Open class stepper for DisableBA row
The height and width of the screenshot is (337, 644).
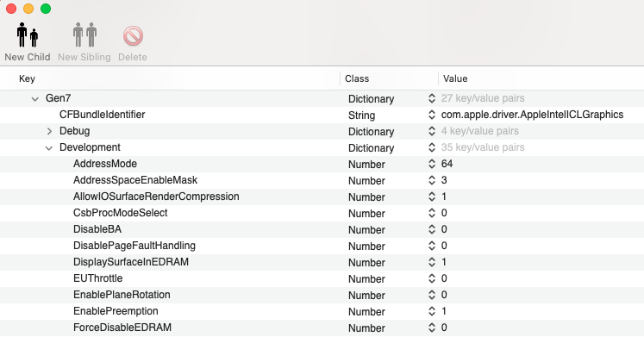point(432,229)
